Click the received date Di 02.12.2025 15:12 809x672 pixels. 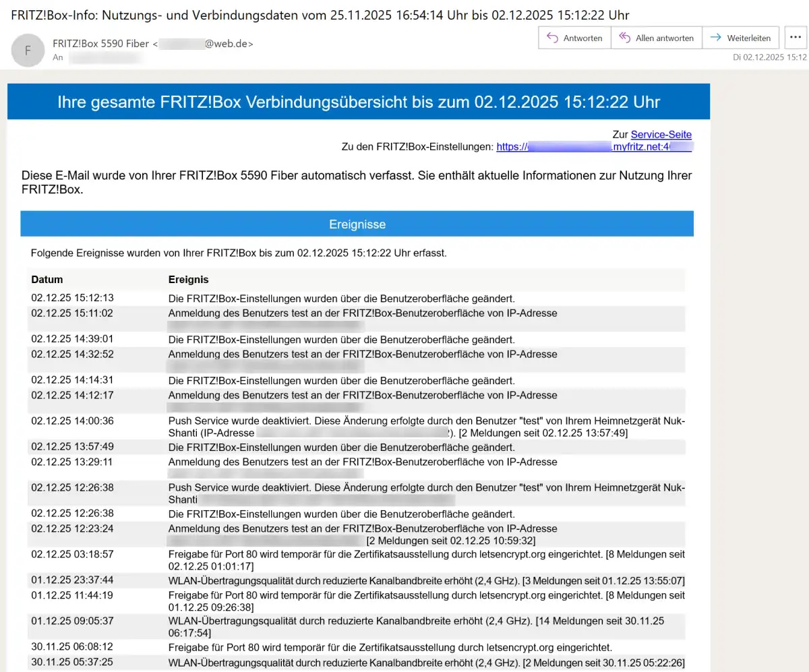769,57
